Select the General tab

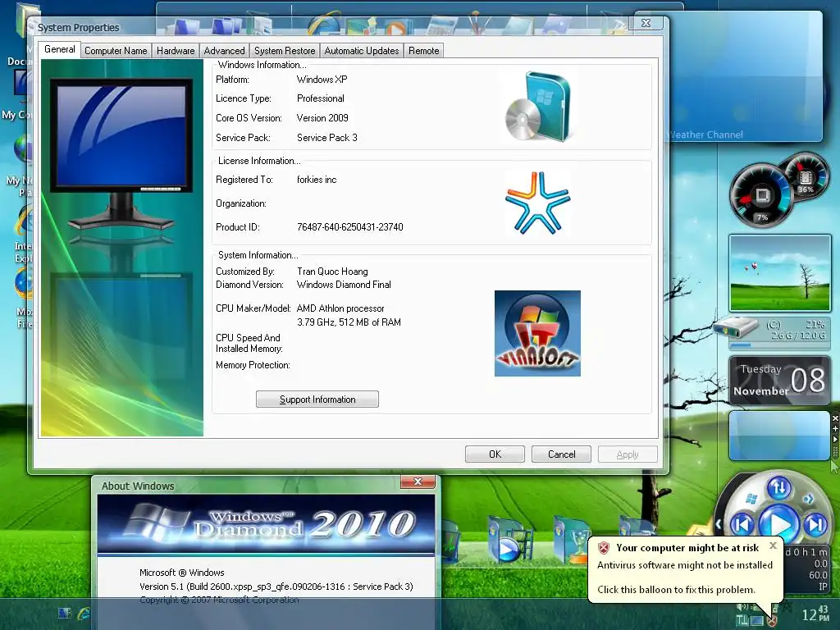tap(59, 49)
